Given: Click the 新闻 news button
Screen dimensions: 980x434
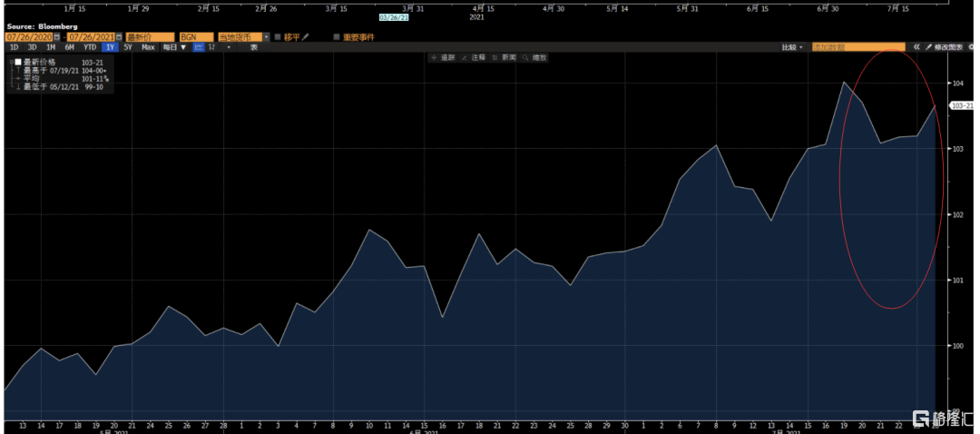Looking at the screenshot, I should pos(504,57).
